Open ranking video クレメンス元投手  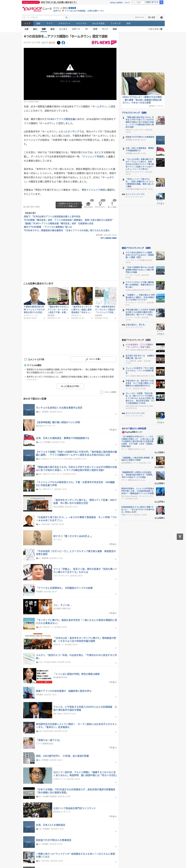[140, 371]
